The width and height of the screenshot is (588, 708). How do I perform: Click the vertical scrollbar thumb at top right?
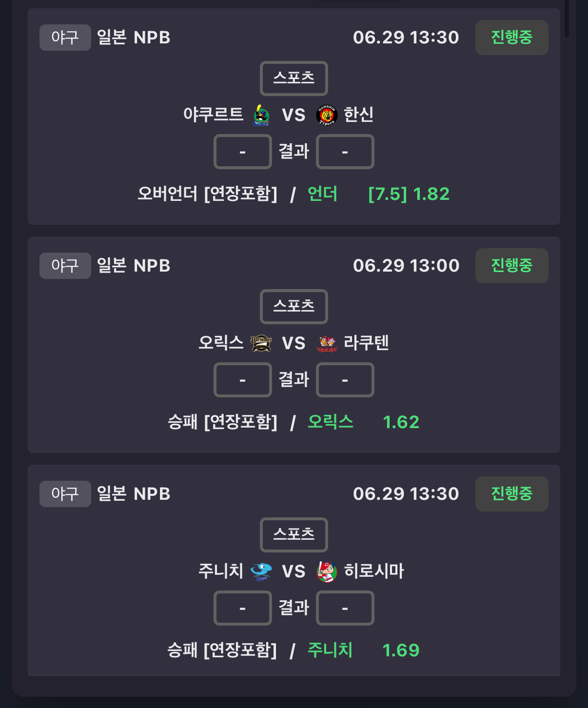(567, 18)
